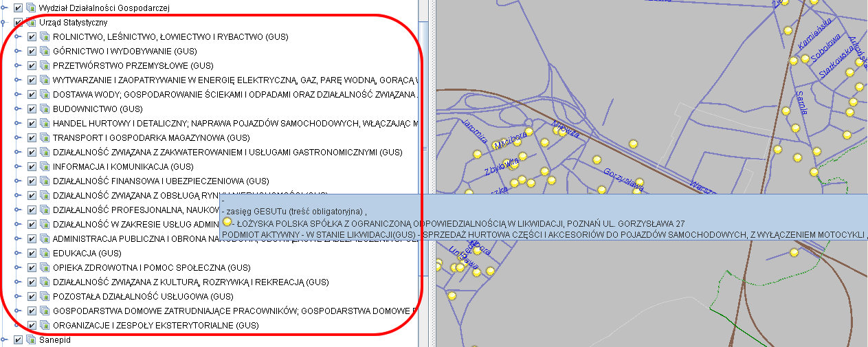Viewport: 868px width, 347px height.
Task: Disable the Wydział Działalności Gospodarczej checkbox
Action: tap(18, 8)
